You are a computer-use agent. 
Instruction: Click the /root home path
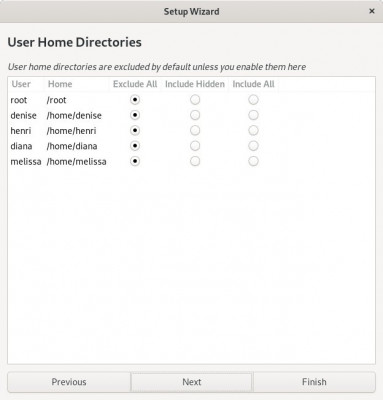point(57,100)
